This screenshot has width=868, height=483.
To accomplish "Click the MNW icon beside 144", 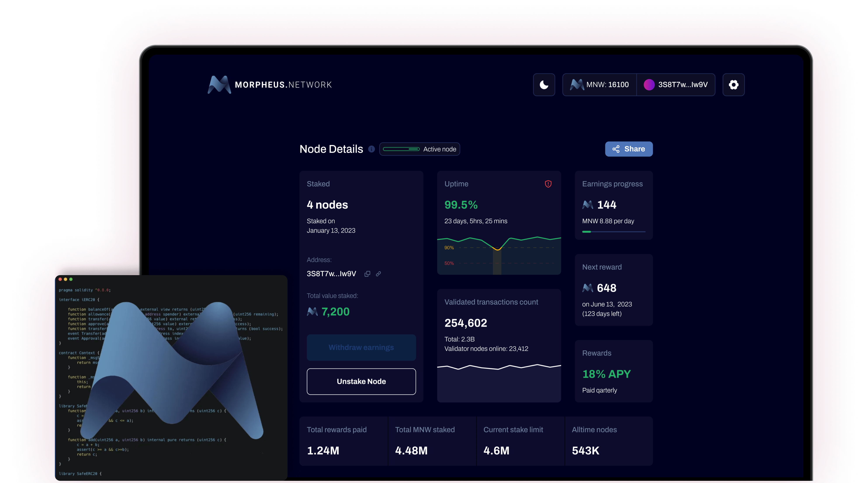I will click(x=588, y=204).
